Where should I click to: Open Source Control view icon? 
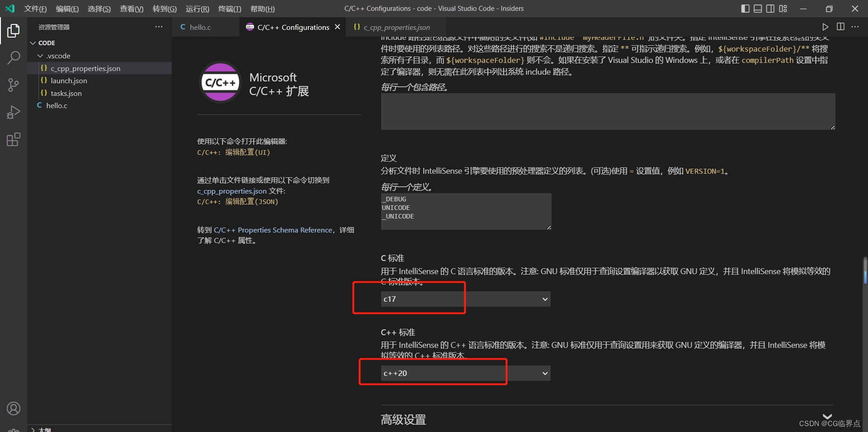point(14,85)
